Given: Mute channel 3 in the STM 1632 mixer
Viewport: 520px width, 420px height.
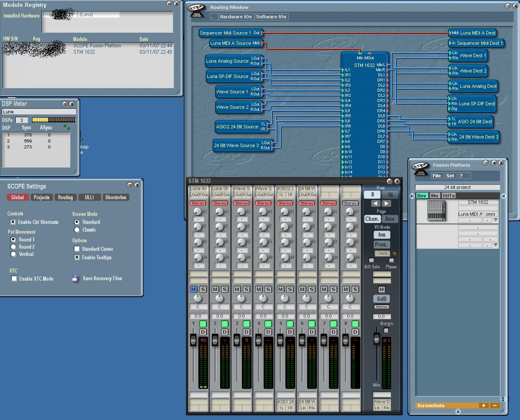Looking at the screenshot, I should [x=237, y=289].
